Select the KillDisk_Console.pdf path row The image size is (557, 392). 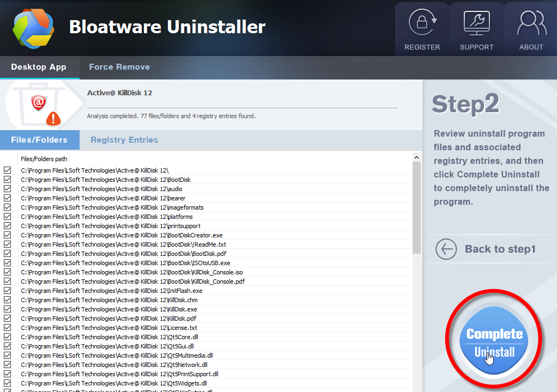pyautogui.click(x=133, y=281)
